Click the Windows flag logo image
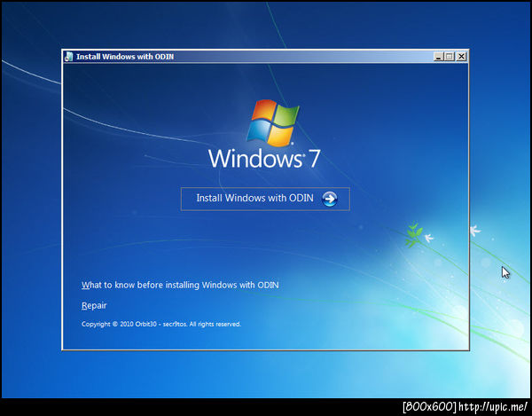 point(272,122)
